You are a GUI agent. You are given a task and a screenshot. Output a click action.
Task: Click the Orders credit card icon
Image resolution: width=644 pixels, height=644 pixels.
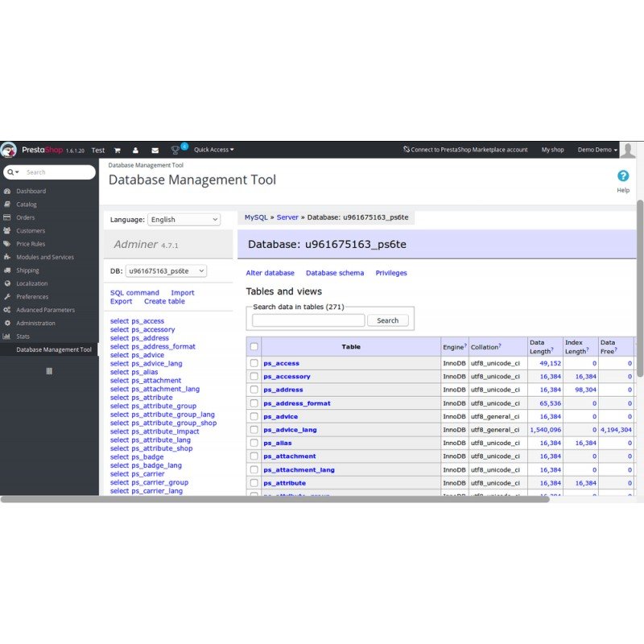click(x=7, y=217)
